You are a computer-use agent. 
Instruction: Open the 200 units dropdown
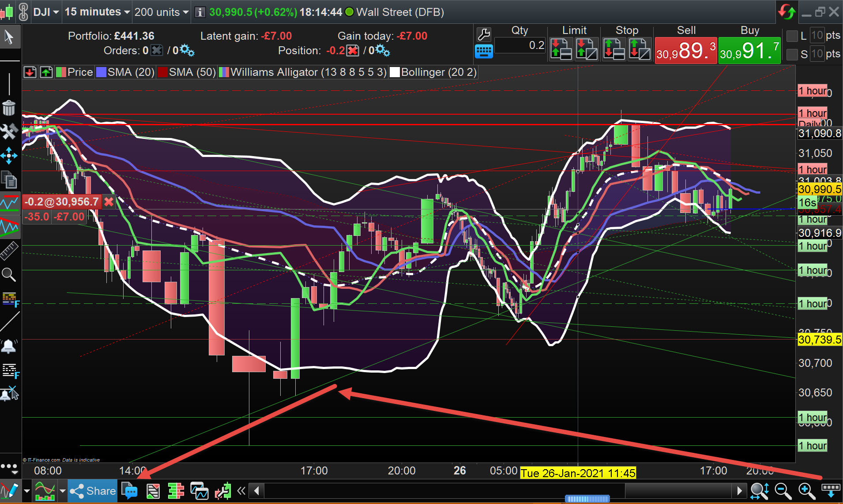pyautogui.click(x=162, y=12)
